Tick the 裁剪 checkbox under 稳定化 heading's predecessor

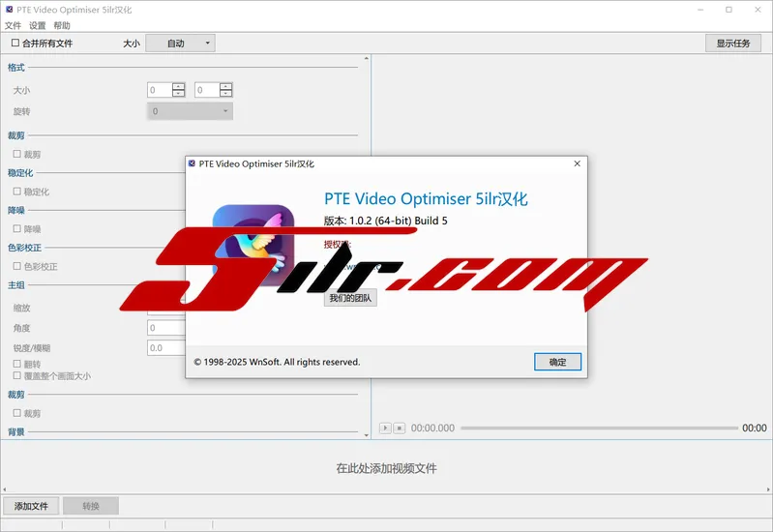point(16,154)
